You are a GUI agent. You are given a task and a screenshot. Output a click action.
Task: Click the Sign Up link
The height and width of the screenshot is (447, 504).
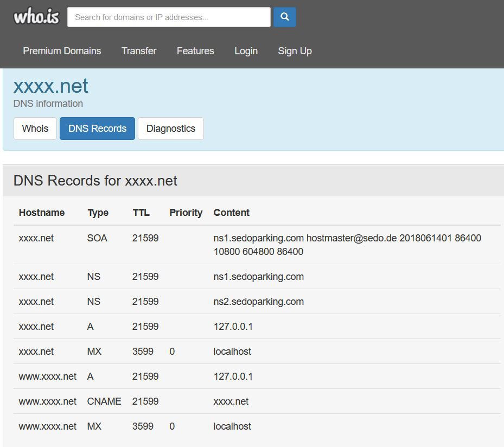coord(295,51)
